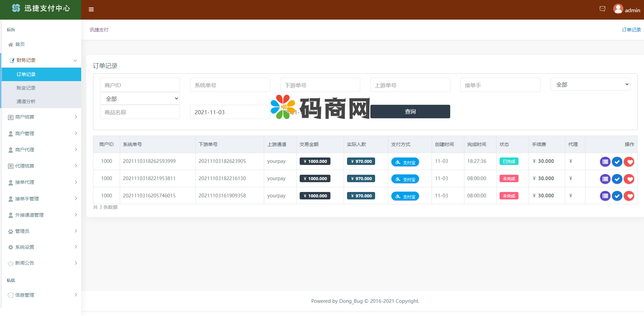Screen dimensions: 644x316
Task: Click the 2021-11-03 start date field
Action: 230,112
